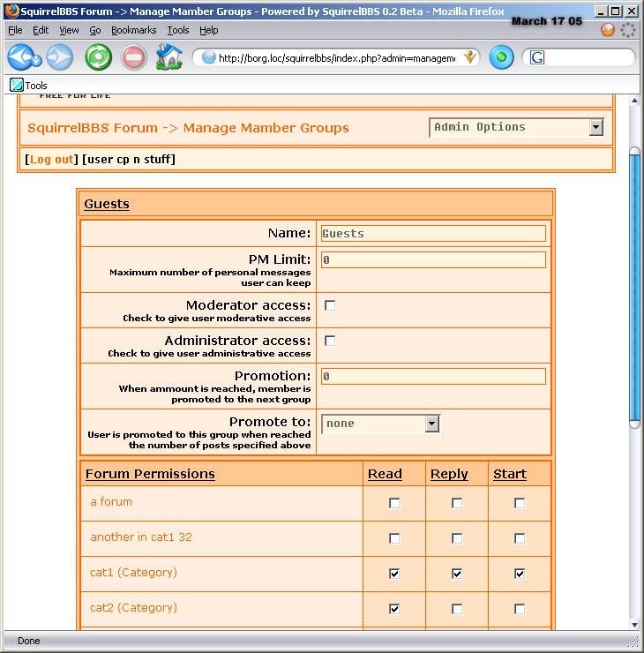
Task: Click the PM Limit input field
Action: (433, 259)
